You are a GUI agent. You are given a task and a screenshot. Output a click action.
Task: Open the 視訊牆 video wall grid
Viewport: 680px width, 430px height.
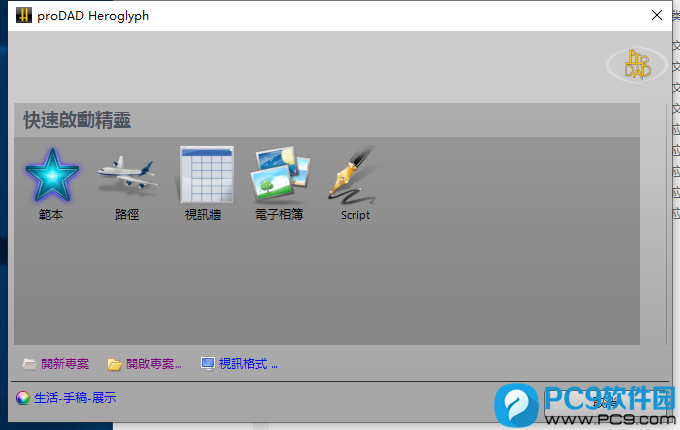[x=204, y=175]
